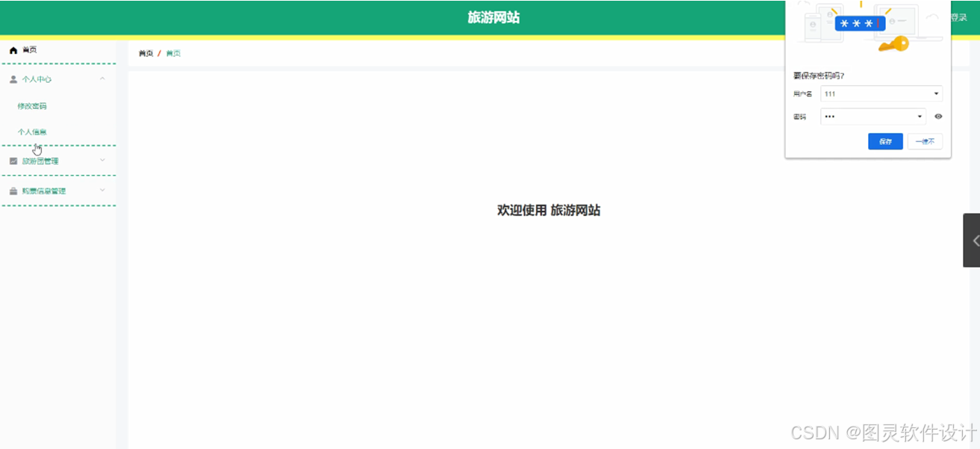980x449 pixels.
Task: Collapse the 个人中心 menu chevron
Action: pos(102,78)
